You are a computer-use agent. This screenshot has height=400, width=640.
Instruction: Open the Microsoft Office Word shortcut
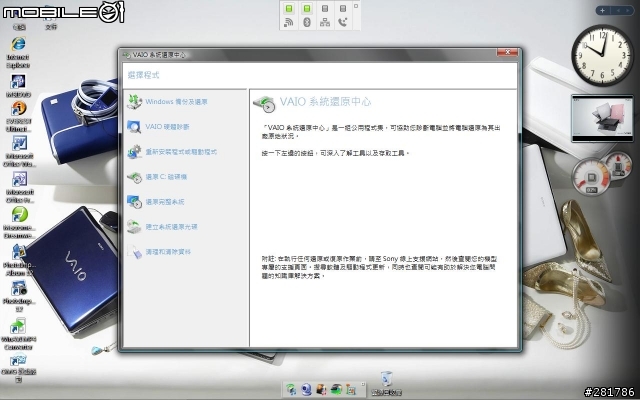pyautogui.click(x=19, y=151)
